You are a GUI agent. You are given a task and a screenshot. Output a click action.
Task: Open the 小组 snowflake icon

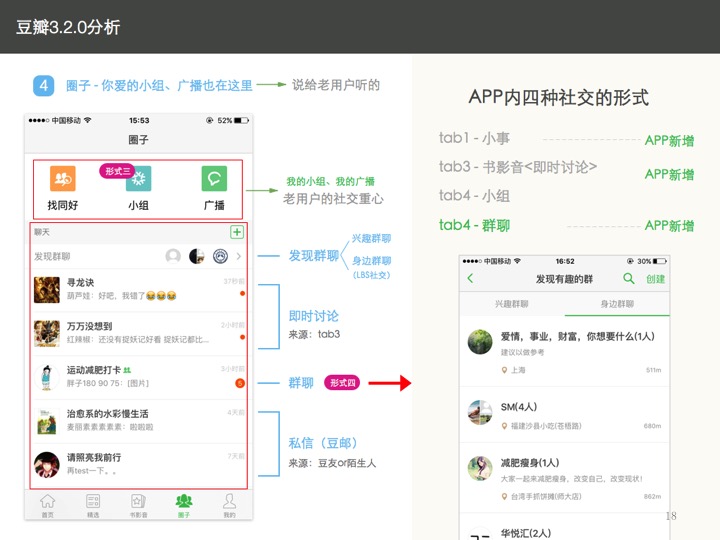coord(138,178)
